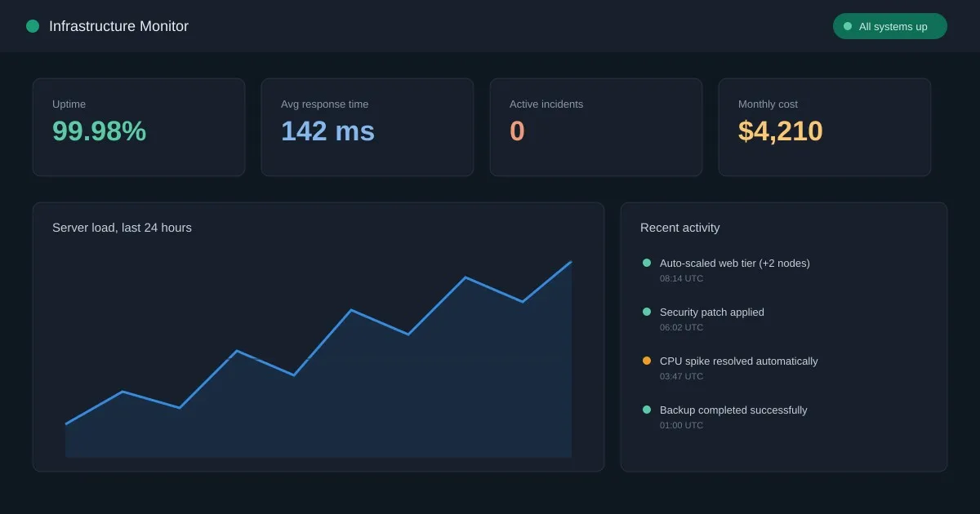Screen dimensions: 980x514
Task: Click the 08:14 UTC timestamp
Action: point(681,278)
